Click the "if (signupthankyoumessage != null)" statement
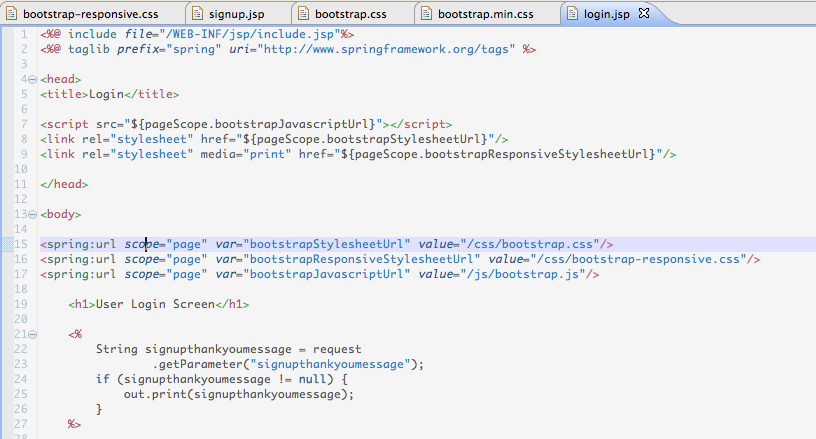Viewport: 816px width, 439px height. coord(222,379)
